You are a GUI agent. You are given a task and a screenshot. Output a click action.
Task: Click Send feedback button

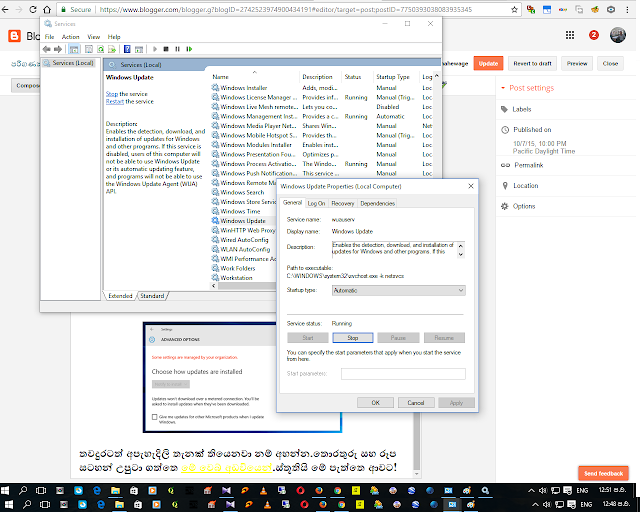click(603, 474)
